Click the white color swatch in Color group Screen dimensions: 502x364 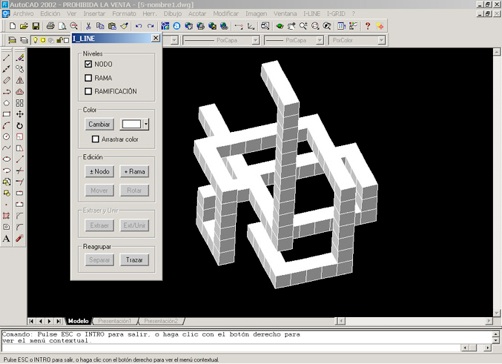tap(132, 124)
